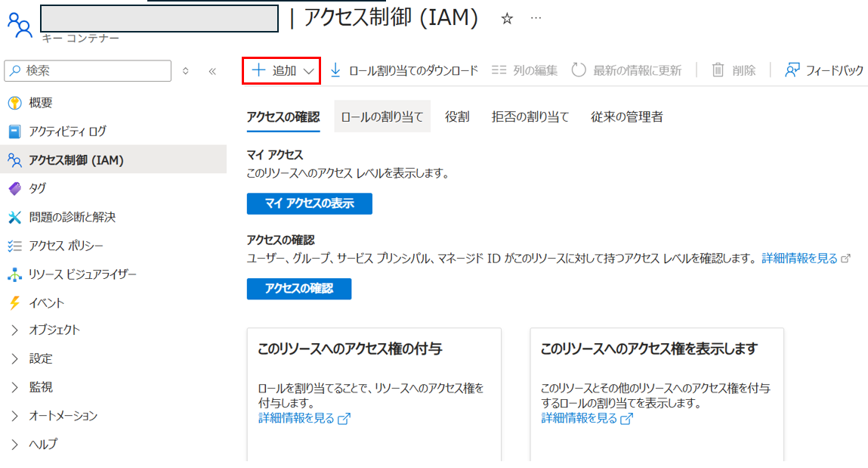
Task: Open 詳細情報を見る in アクセス権を表示します card
Action: [579, 418]
